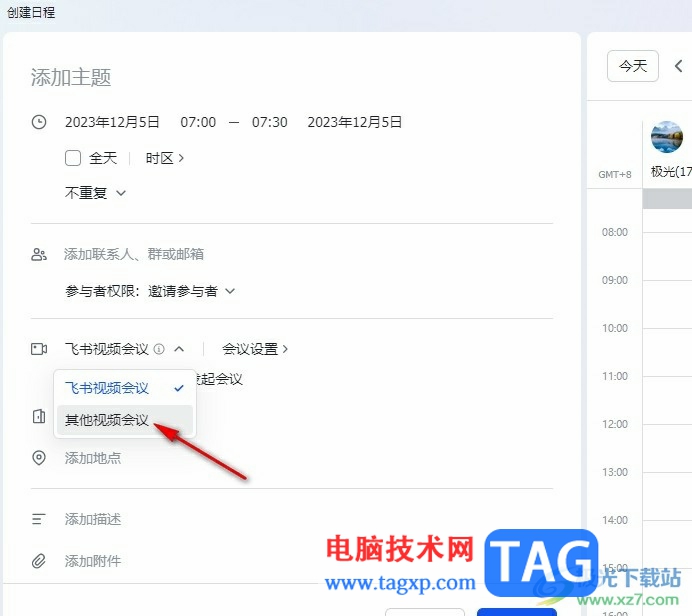Tick the 全天 all-day checkbox
The image size is (692, 616).
[x=73, y=158]
